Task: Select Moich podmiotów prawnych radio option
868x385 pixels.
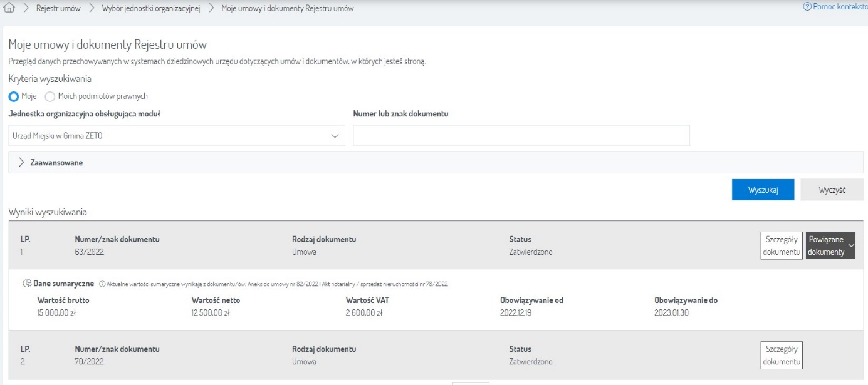Action: coord(50,96)
